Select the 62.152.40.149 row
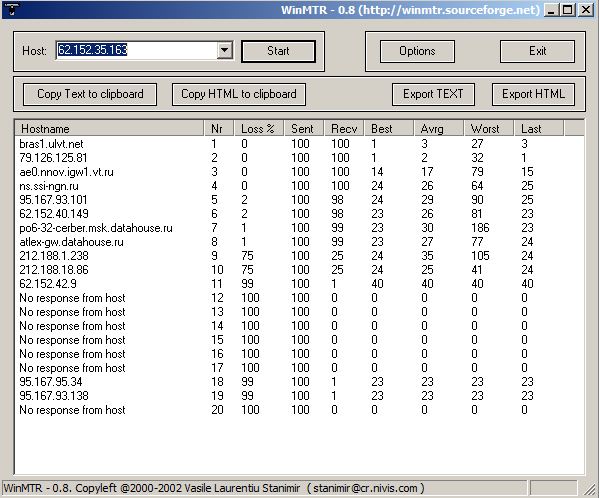Screen dimensions: 599x498 coord(300,214)
